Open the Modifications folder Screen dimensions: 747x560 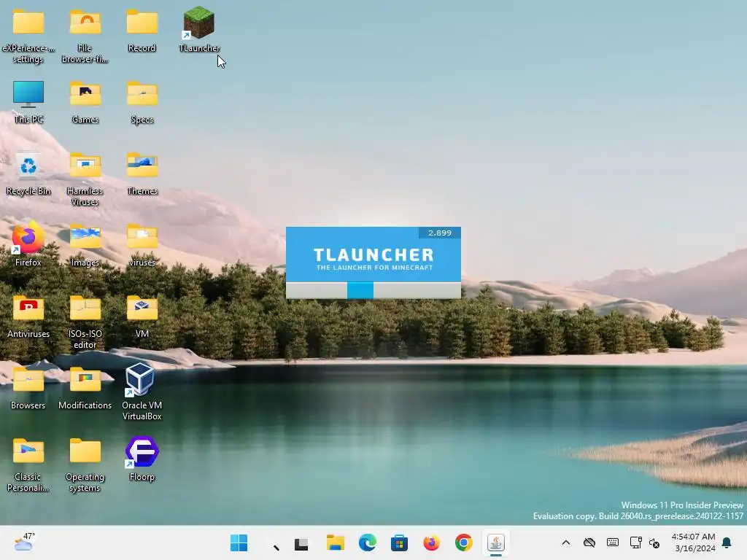click(85, 387)
